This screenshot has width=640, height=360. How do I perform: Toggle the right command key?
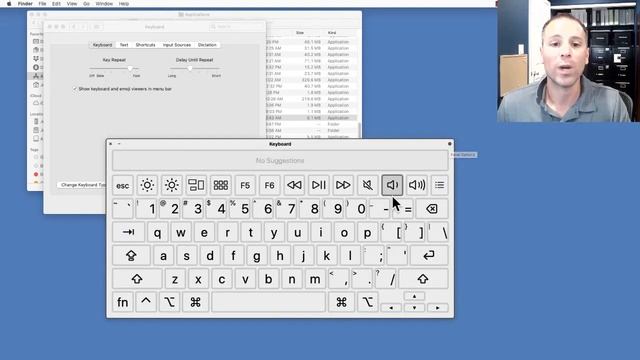[x=341, y=302]
